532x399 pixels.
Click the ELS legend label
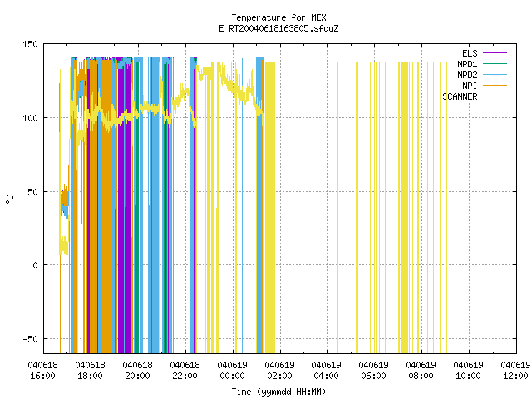point(470,53)
